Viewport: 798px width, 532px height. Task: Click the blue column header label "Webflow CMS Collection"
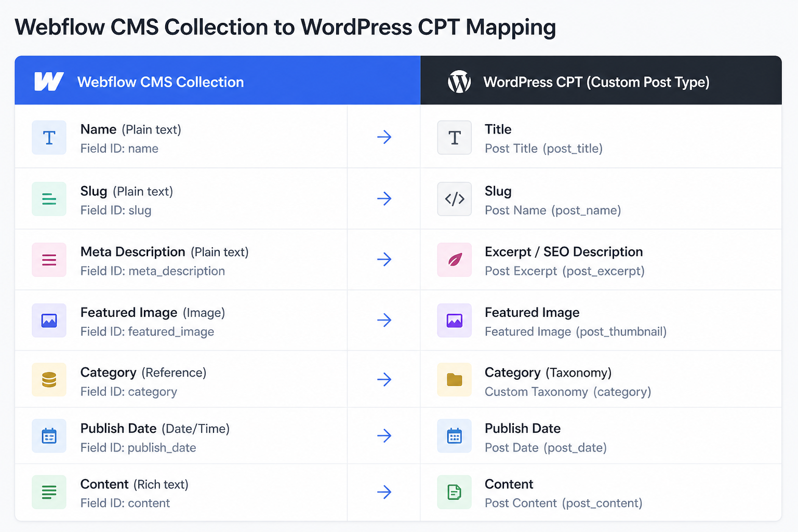[x=161, y=82]
